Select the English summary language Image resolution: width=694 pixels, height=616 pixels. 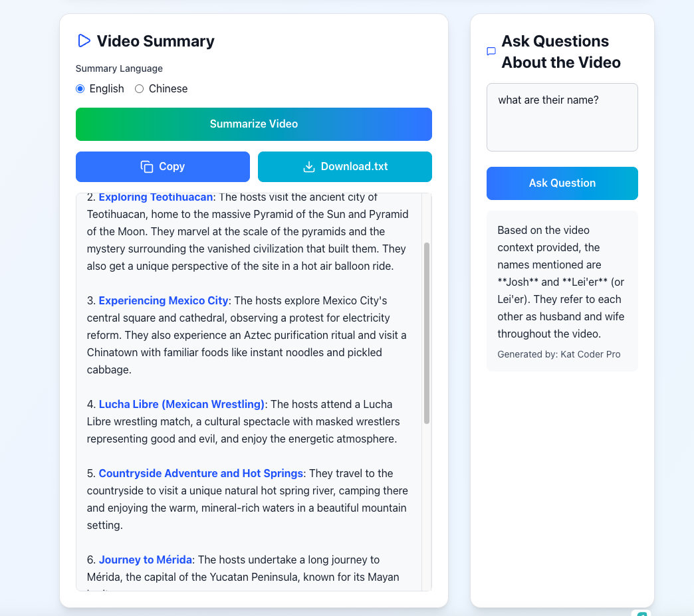pyautogui.click(x=80, y=89)
